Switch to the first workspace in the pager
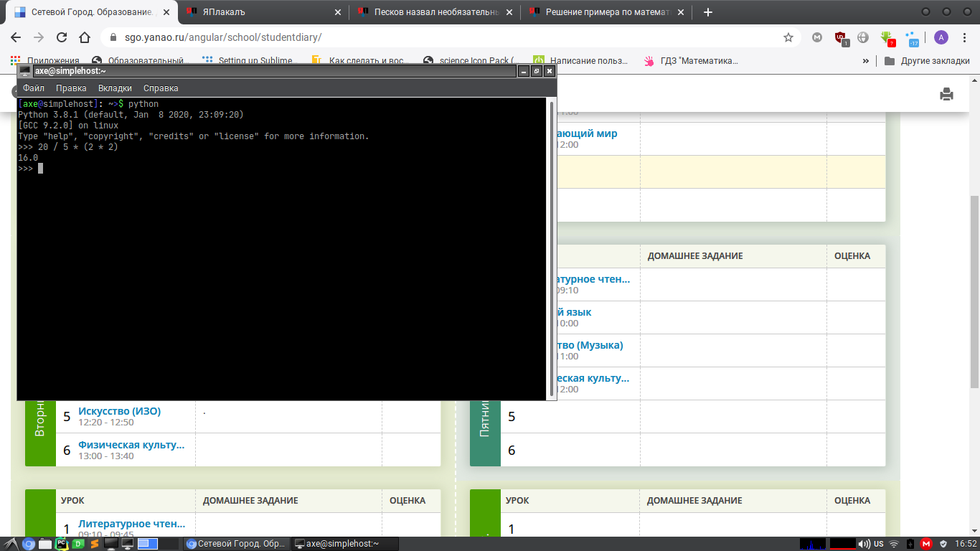980x551 pixels. tap(148, 544)
